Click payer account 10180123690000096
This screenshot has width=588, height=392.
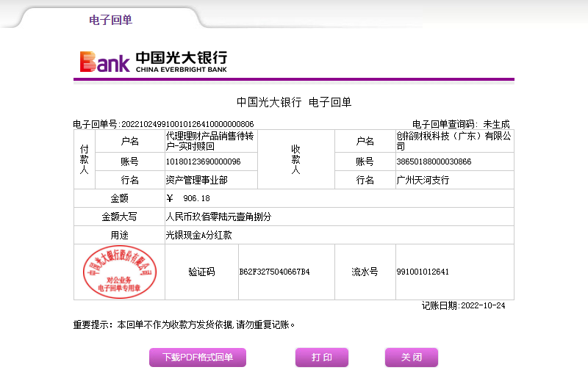pos(204,161)
